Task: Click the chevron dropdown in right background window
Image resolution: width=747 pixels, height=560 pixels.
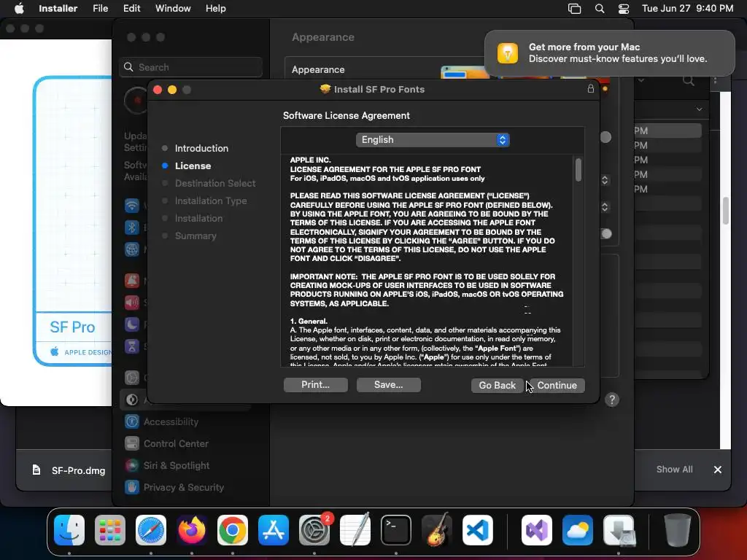Action: point(699,109)
